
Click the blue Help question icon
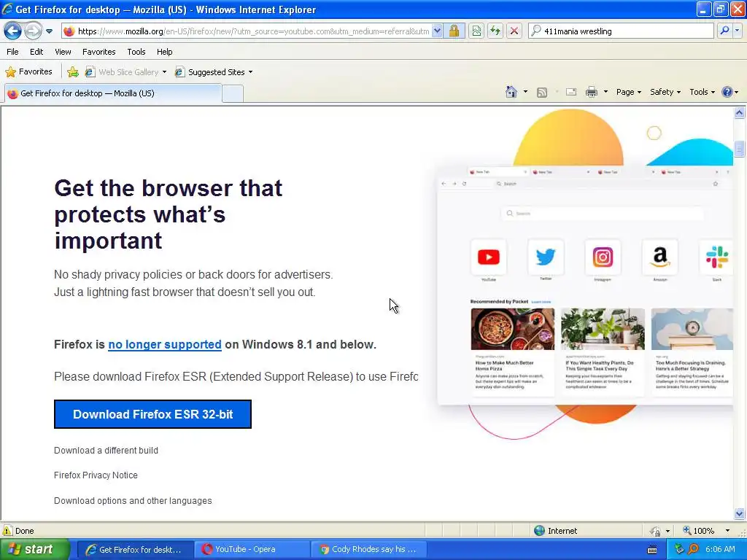(727, 92)
